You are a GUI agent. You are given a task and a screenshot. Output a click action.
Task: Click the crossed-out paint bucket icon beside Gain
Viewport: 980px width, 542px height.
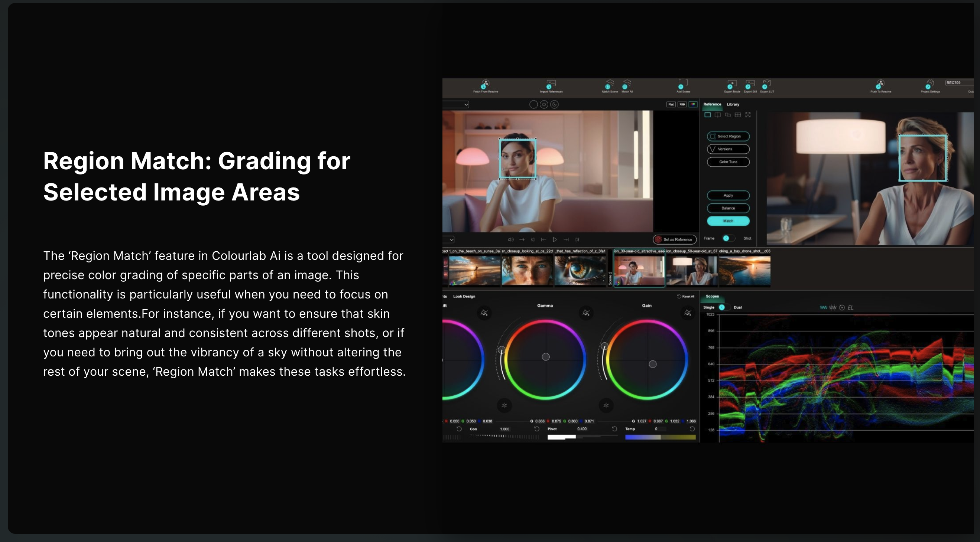[687, 313]
